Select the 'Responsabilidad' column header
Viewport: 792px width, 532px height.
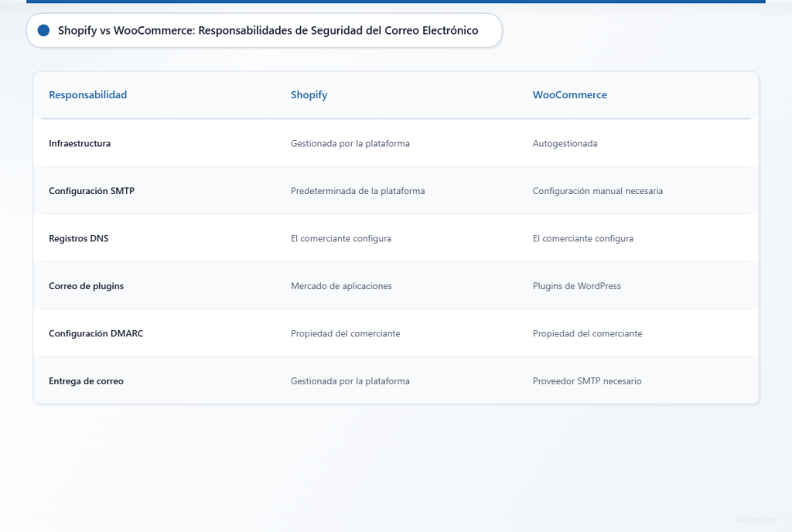click(88, 95)
